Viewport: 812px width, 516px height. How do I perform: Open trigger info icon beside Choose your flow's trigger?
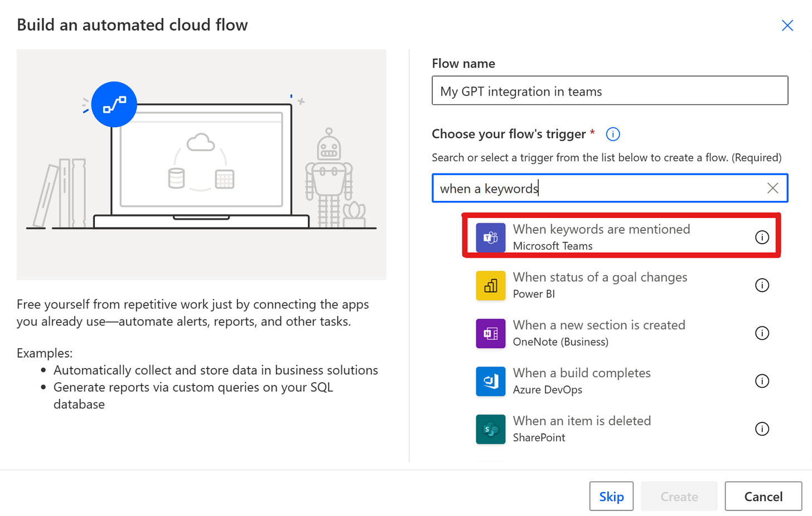click(x=612, y=134)
